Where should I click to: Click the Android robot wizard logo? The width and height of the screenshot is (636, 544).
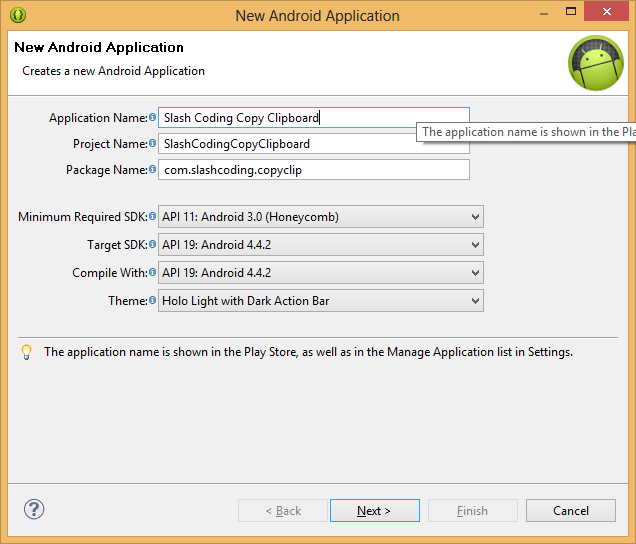[x=596, y=63]
